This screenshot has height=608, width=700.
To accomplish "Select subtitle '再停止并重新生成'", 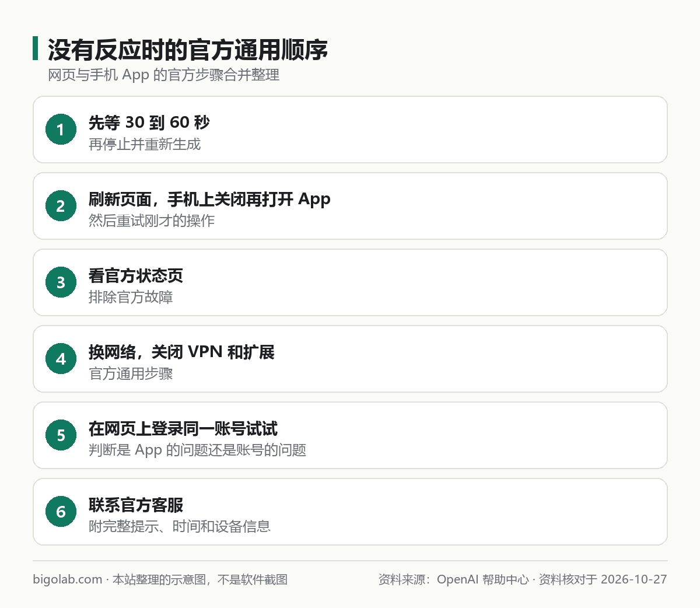I will coord(145,144).
